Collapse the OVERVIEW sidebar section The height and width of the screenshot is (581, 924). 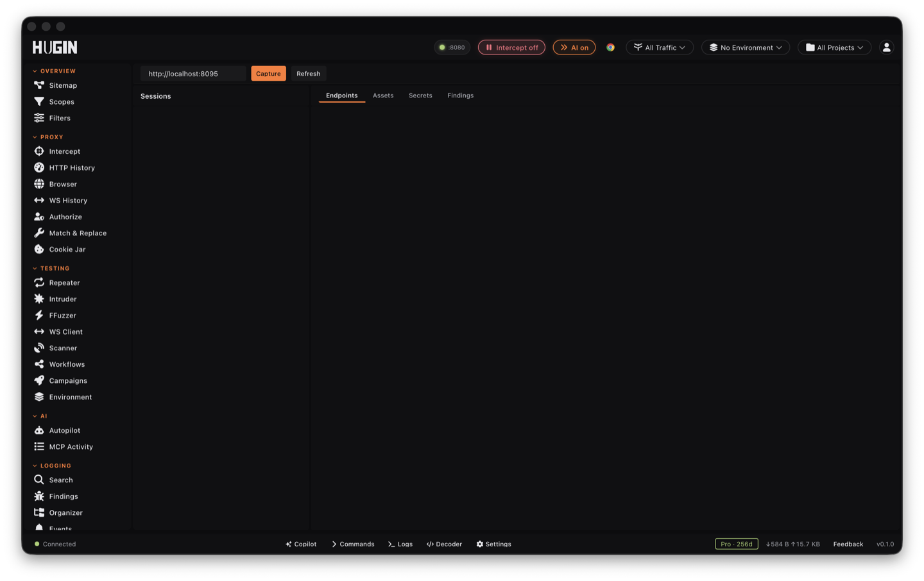tap(55, 71)
